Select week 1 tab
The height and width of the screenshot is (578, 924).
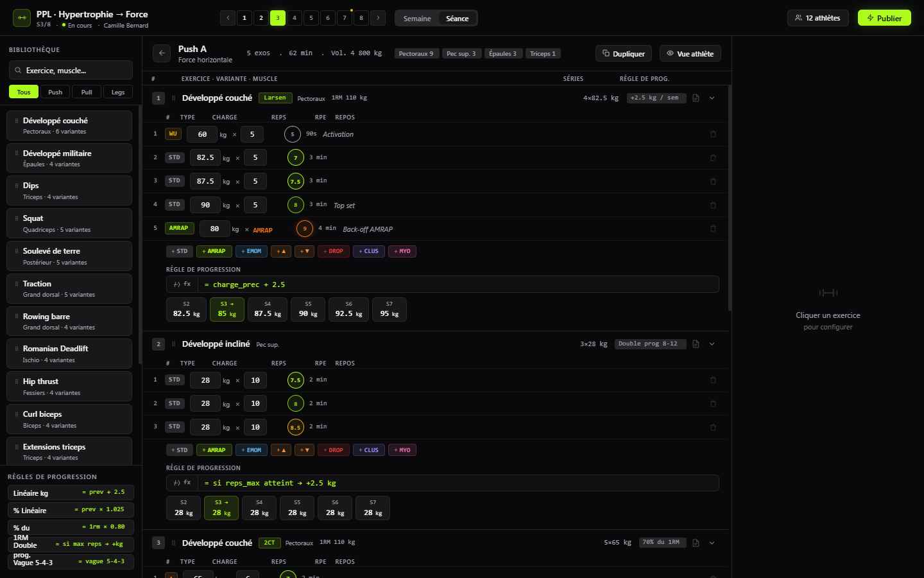[x=244, y=18]
